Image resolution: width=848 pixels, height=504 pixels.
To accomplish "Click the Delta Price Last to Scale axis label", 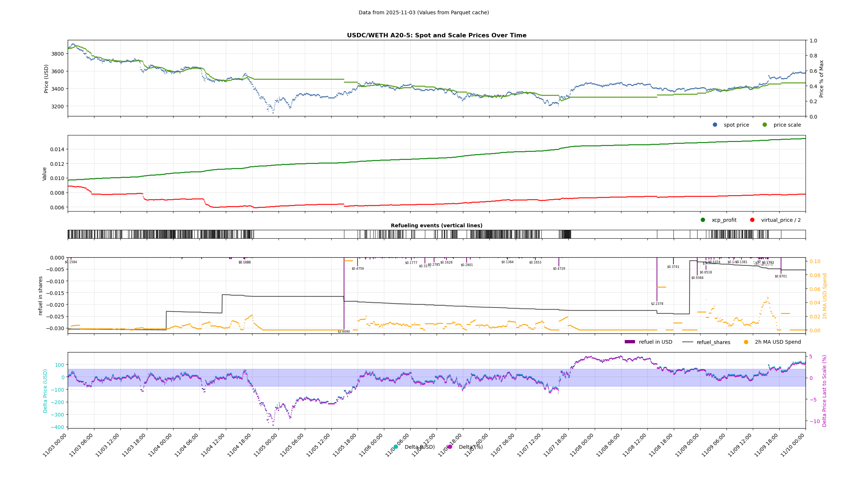I will [825, 391].
